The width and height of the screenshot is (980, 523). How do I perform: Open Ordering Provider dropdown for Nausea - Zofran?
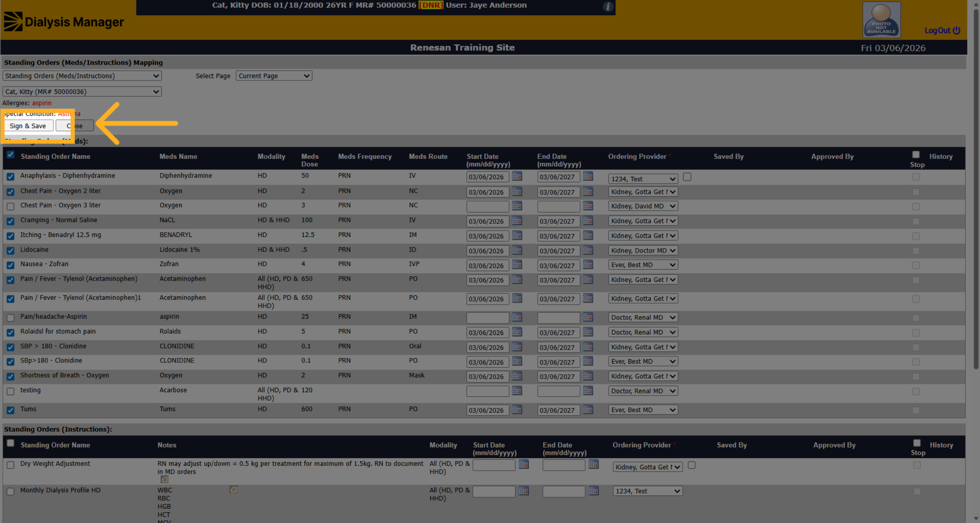pos(643,265)
